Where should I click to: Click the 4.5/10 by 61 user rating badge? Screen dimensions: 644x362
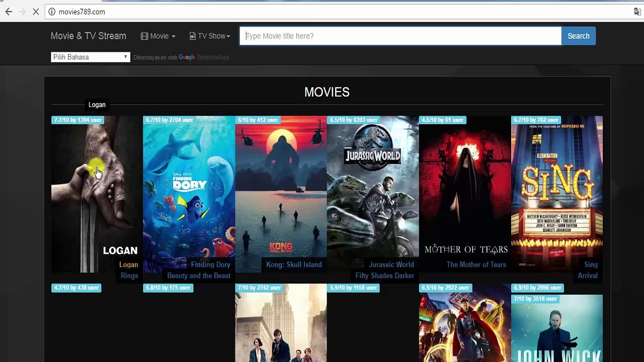coord(442,120)
